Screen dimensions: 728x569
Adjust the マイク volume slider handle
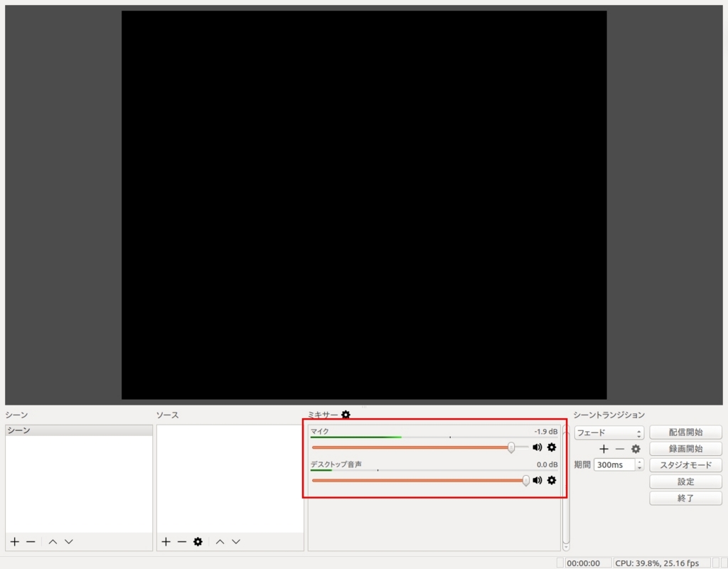coord(511,447)
